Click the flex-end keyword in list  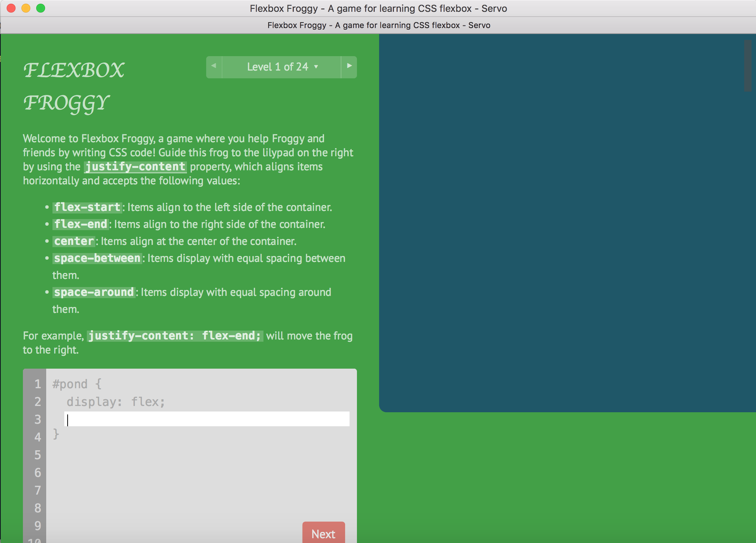81,224
